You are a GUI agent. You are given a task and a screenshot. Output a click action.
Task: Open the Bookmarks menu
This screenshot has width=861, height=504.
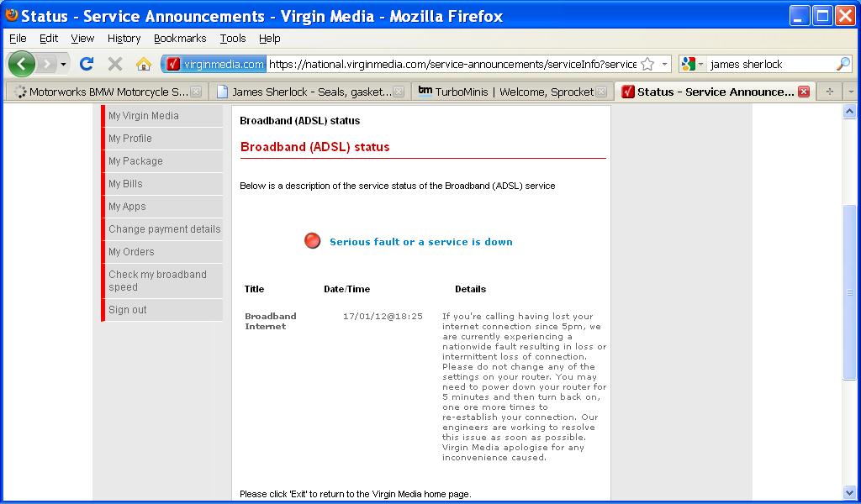pos(180,39)
